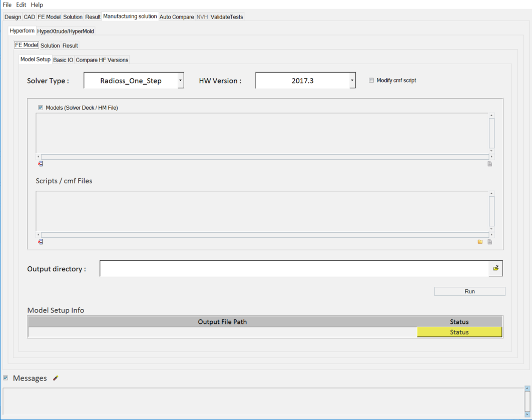This screenshot has width=532, height=420.
Task: Click the file icon below the Scripts list
Action: point(490,242)
